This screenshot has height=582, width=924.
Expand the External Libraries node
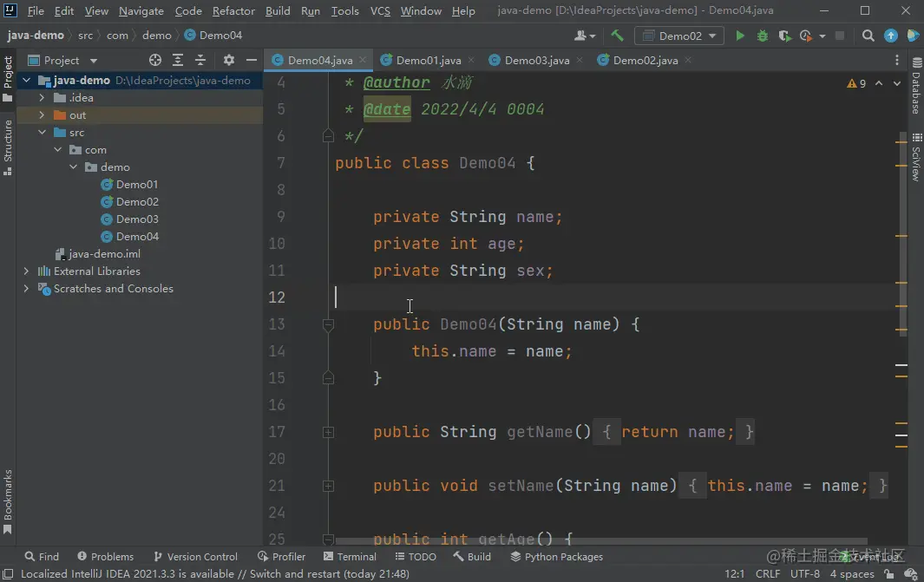point(26,271)
